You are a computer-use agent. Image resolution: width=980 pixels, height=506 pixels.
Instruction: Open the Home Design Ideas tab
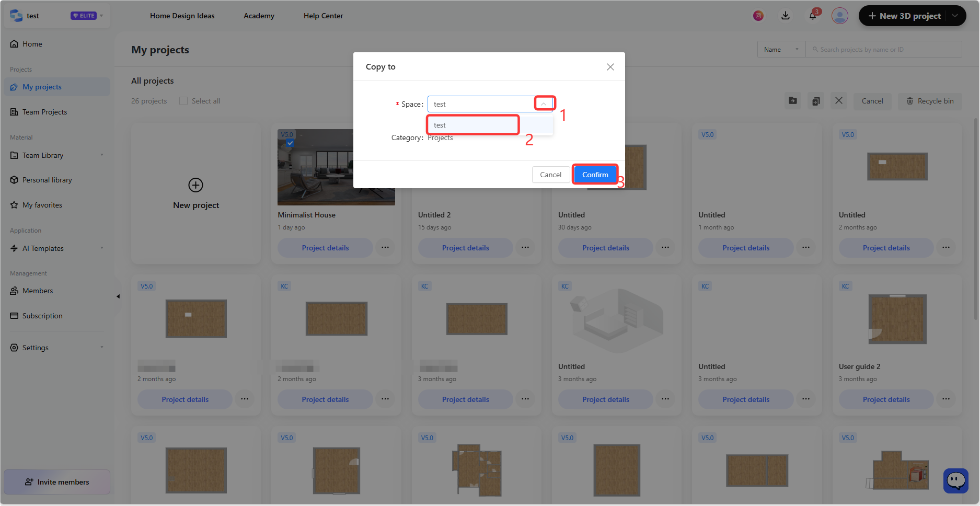click(x=182, y=16)
